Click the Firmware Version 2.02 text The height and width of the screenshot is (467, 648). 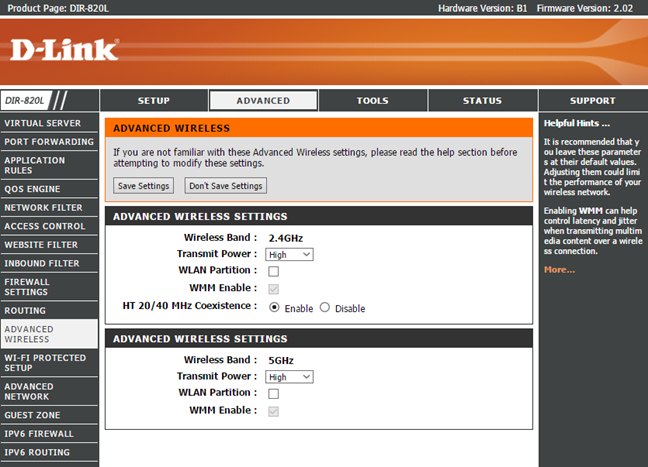[x=585, y=8]
